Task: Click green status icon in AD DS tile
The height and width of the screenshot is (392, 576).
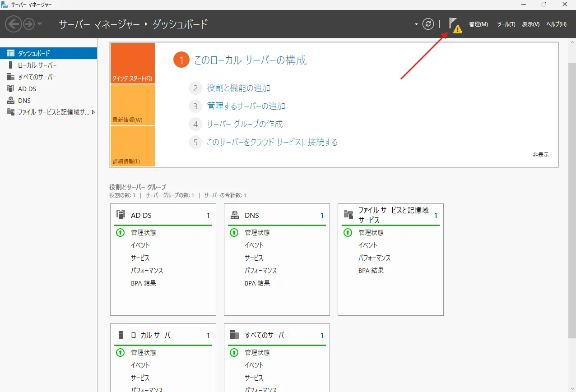Action: pos(120,233)
